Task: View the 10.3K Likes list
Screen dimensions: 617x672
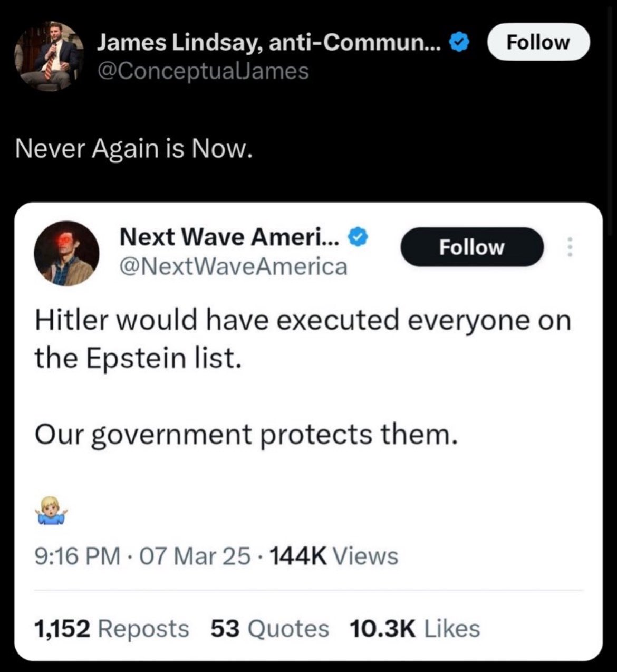Action: [414, 629]
